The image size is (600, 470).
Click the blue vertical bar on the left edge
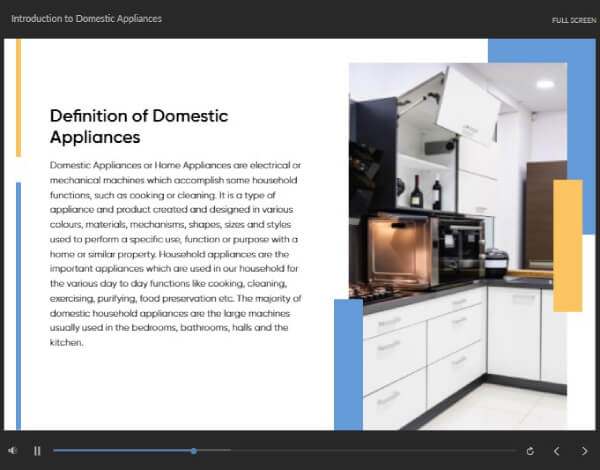pos(18,305)
